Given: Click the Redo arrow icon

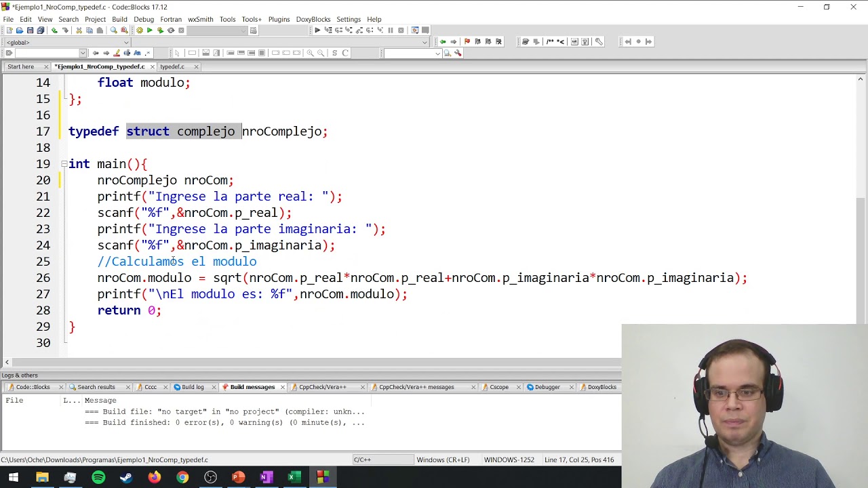Looking at the screenshot, I should 65,30.
